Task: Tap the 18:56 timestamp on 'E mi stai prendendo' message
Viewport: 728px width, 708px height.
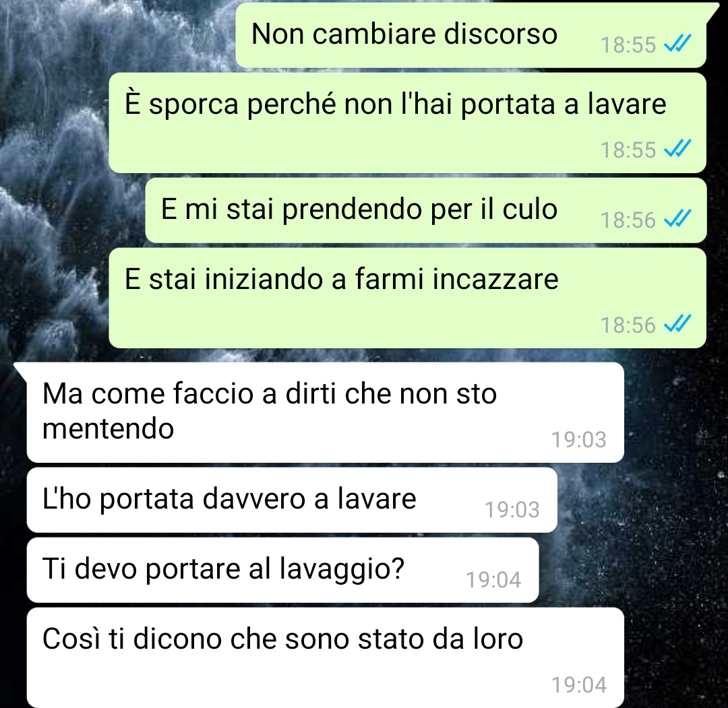Action: (628, 220)
